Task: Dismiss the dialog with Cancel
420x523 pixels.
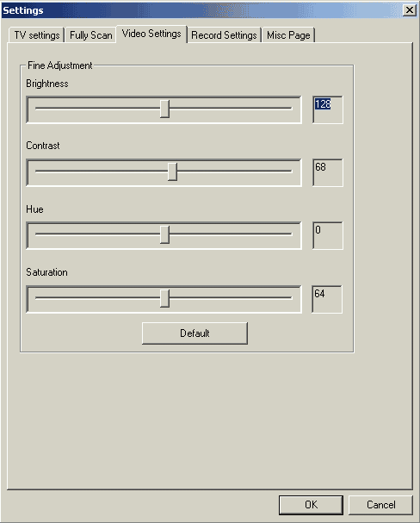Action: (x=380, y=505)
